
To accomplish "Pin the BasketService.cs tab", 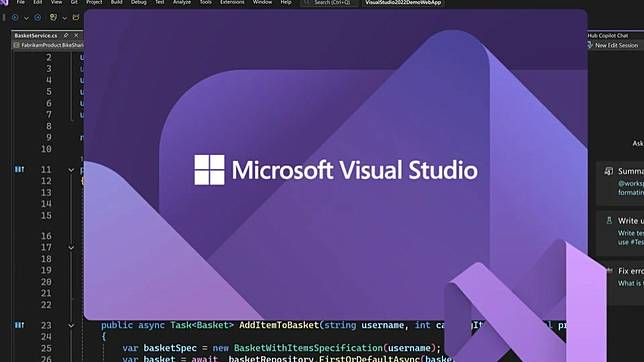I will 66,35.
